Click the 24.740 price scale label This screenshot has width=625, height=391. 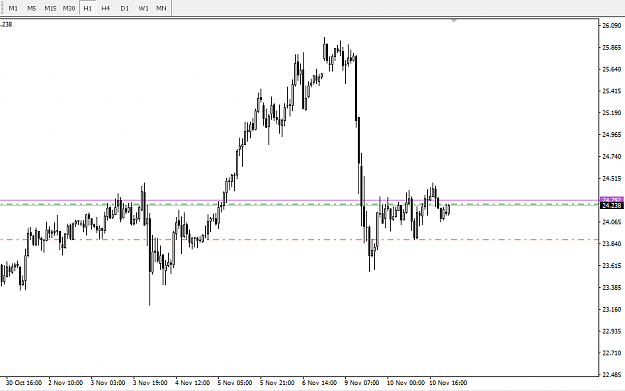611,157
